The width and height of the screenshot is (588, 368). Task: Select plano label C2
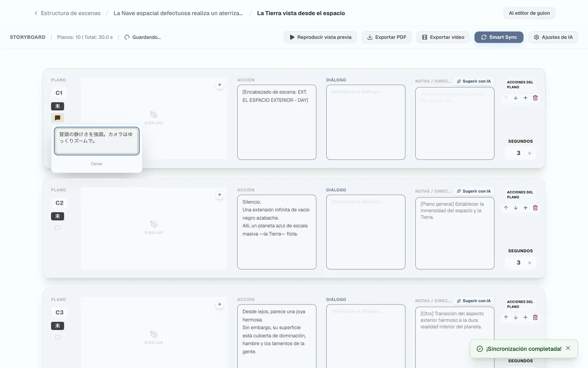click(59, 203)
